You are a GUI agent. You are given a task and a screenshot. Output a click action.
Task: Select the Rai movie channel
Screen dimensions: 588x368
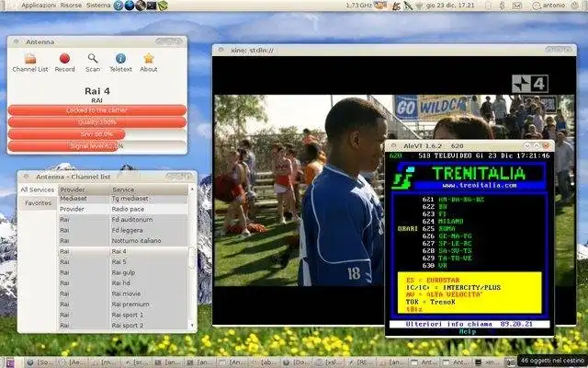[123, 293]
